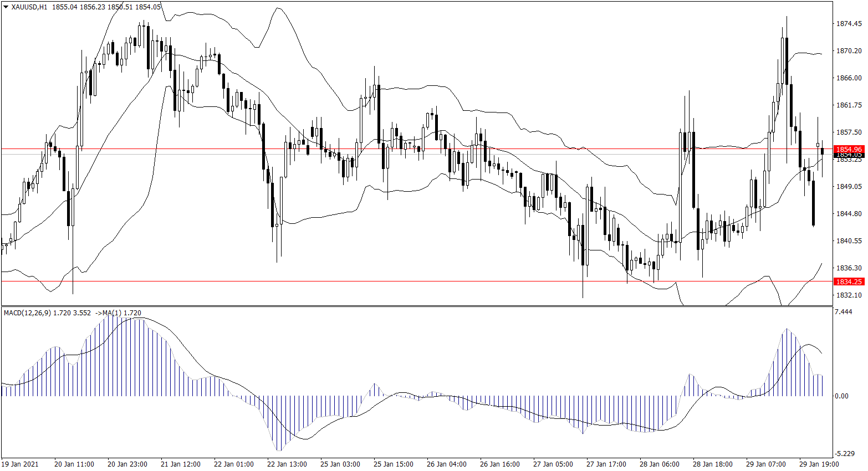This screenshot has width=868, height=471.
Task: Click the 22 Jan 13:00 time label
Action: pyautogui.click(x=287, y=464)
